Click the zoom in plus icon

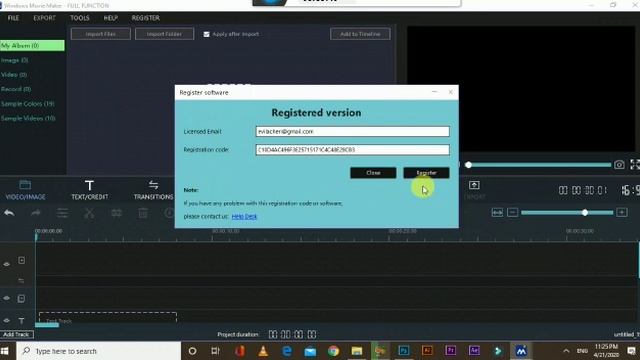click(622, 212)
